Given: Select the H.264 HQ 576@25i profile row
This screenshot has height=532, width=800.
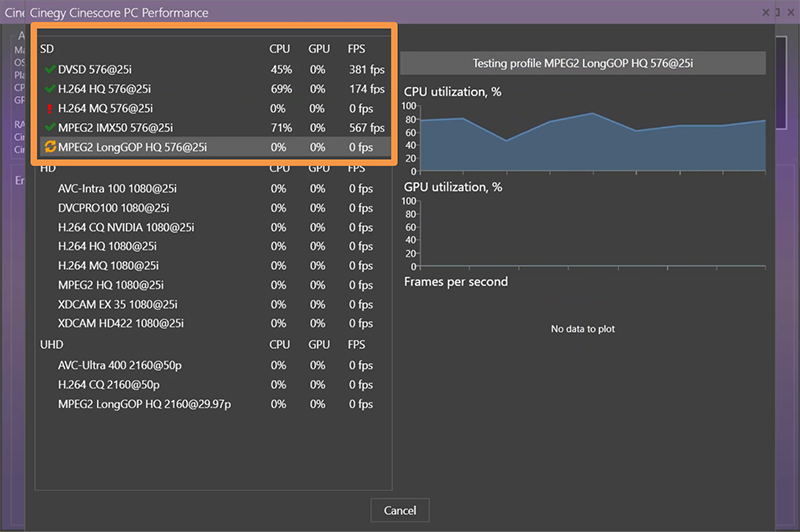Looking at the screenshot, I should (x=215, y=89).
